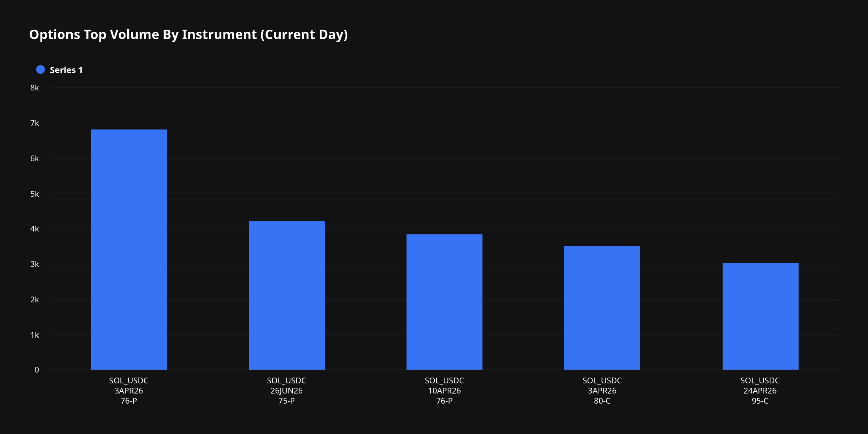The image size is (868, 434).
Task: Select the SOL_USDC 10APR26 76-P bar
Action: click(x=444, y=302)
